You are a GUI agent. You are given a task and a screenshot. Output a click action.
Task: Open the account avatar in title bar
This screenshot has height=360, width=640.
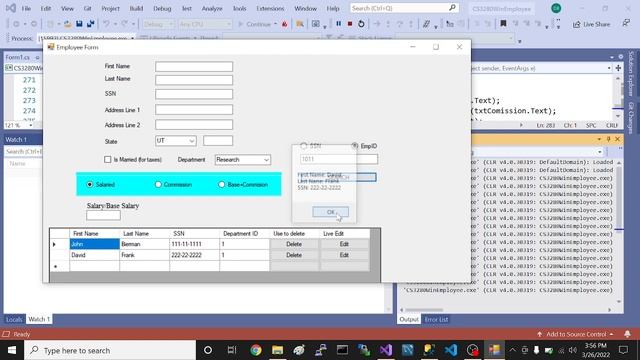click(556, 8)
